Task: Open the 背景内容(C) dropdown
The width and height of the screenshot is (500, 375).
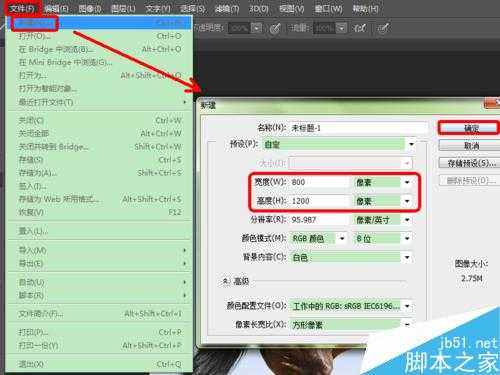Action: click(351, 257)
